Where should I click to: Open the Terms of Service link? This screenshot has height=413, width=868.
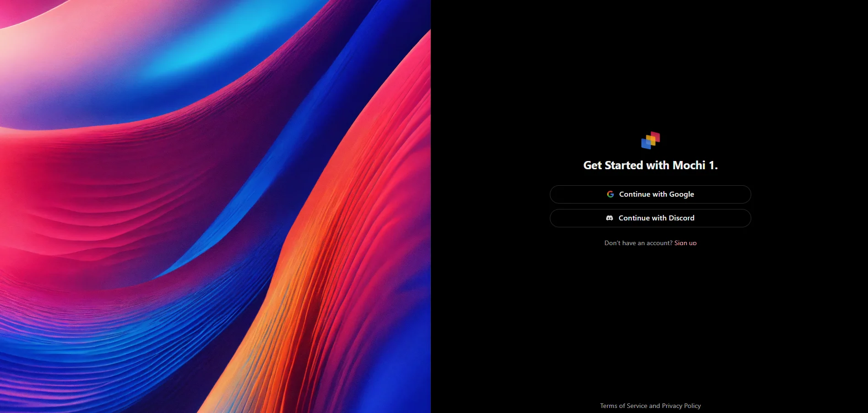click(624, 406)
